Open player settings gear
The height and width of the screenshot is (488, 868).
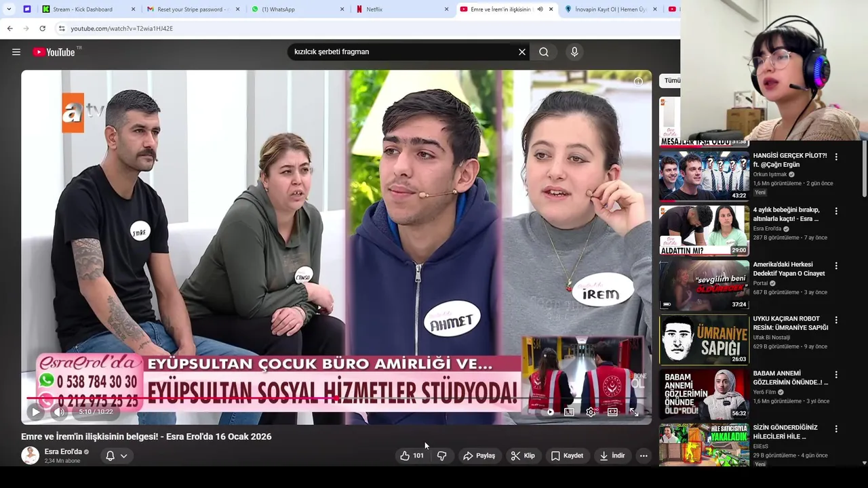591,411
